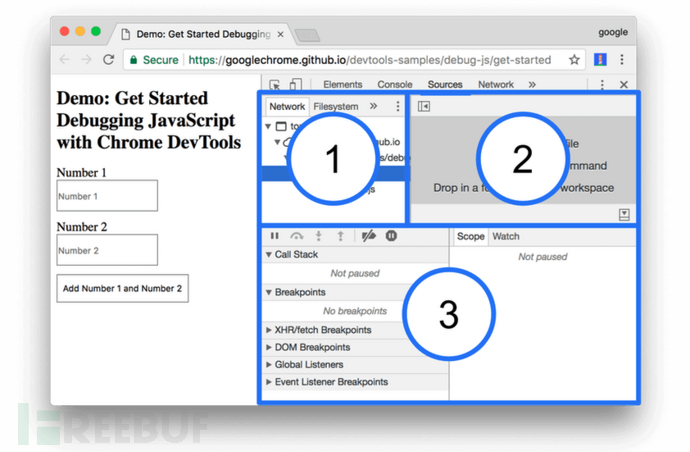Expand Event Listener Breakpoints section
Image resolution: width=690 pixels, height=452 pixels.
point(269,382)
